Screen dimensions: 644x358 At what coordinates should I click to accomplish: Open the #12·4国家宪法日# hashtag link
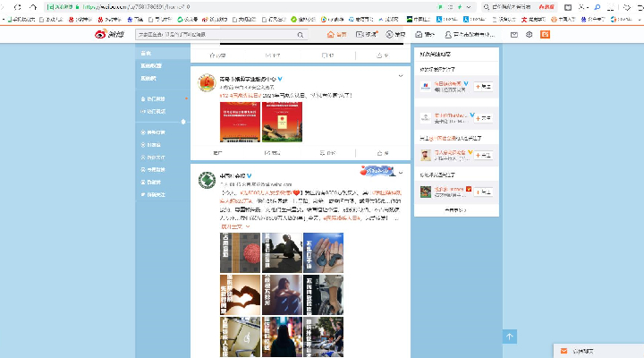pyautogui.click(x=241, y=96)
